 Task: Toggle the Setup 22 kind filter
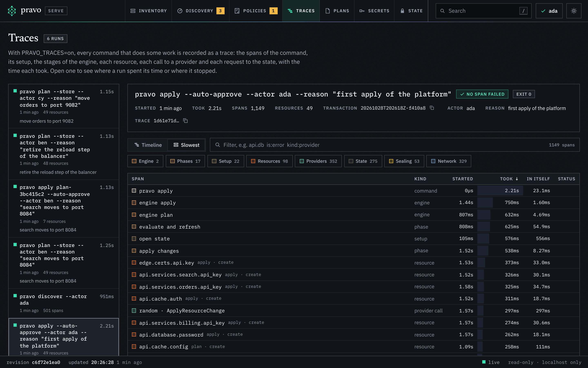coord(226,161)
